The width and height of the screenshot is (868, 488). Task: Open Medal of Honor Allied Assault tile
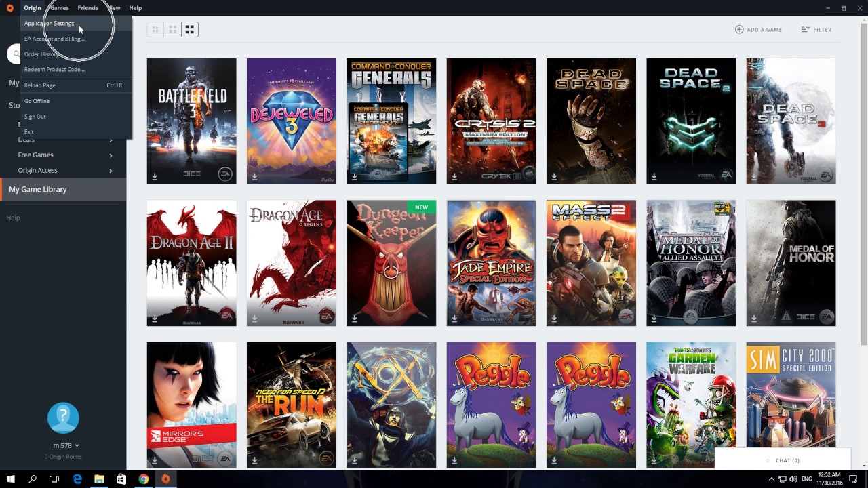pyautogui.click(x=691, y=263)
